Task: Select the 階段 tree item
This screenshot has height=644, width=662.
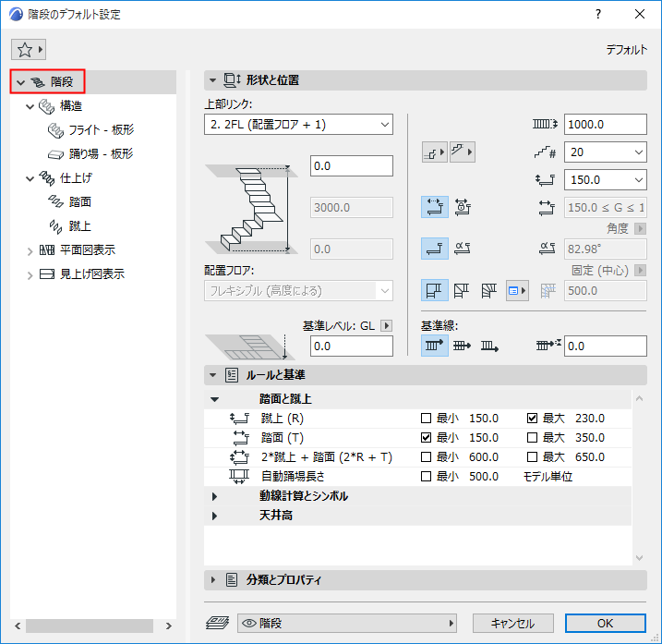Action: point(62,81)
